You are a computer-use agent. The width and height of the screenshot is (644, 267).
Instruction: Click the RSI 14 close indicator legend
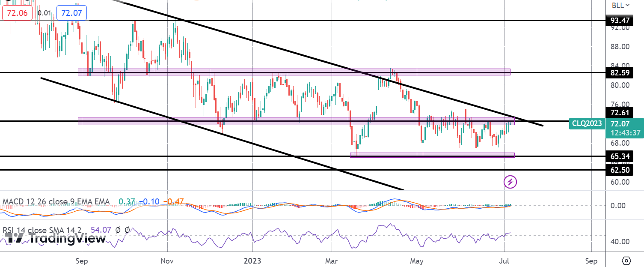coord(42,230)
